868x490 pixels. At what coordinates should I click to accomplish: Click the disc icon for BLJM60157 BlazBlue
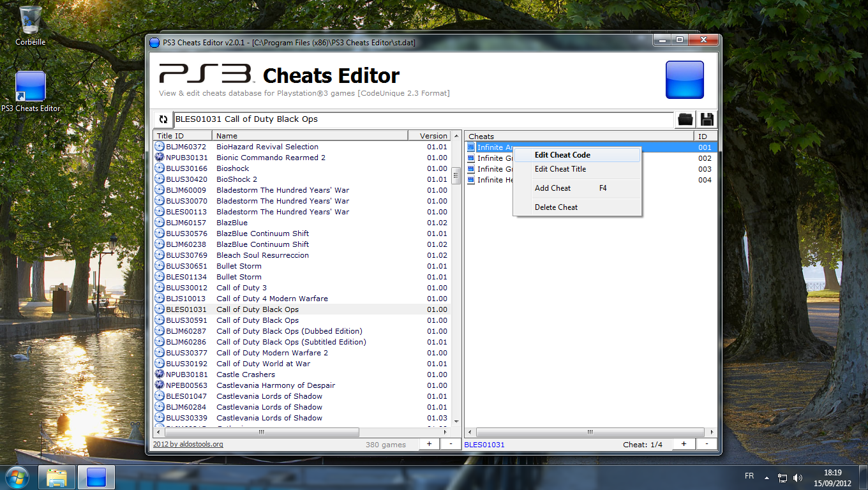coord(160,223)
